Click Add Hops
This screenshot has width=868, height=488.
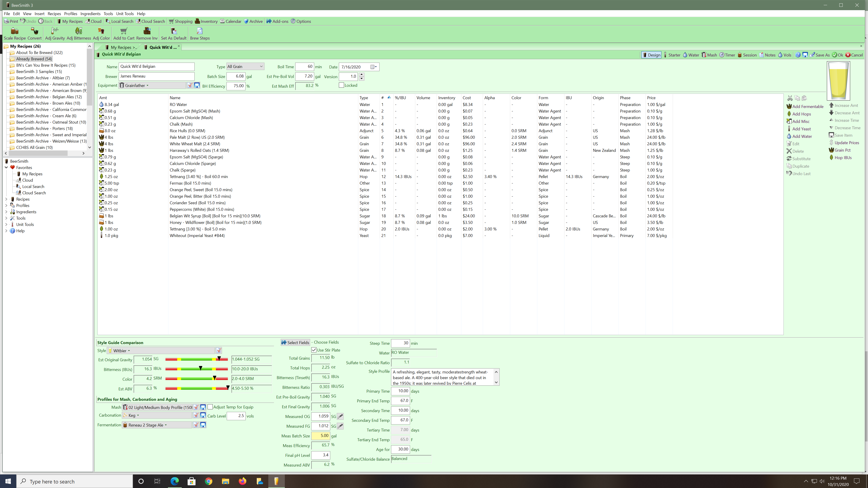(x=799, y=114)
